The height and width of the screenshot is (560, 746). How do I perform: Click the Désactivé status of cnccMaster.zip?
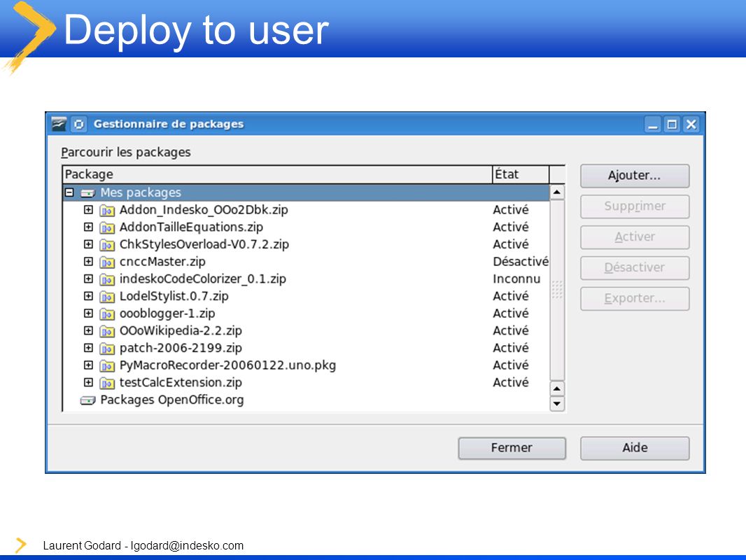click(x=521, y=262)
